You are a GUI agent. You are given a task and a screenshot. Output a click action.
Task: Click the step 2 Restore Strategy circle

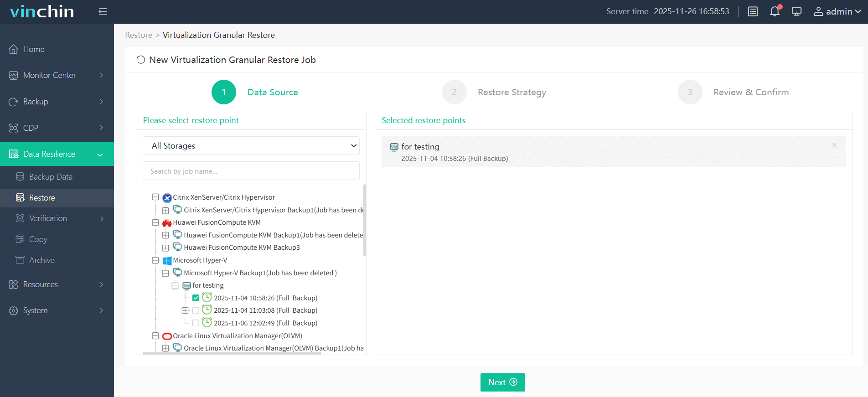(x=454, y=92)
